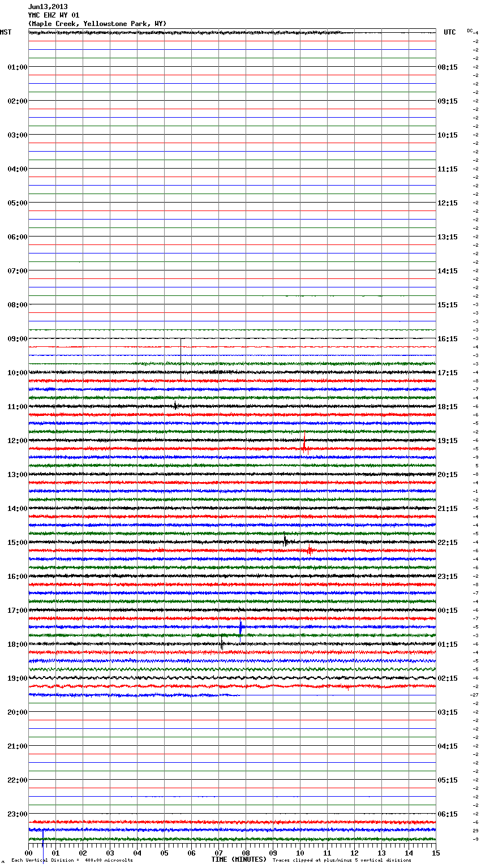Click the small black event on the 11:00 trace
Screen dimensions: 481x868
176,405
